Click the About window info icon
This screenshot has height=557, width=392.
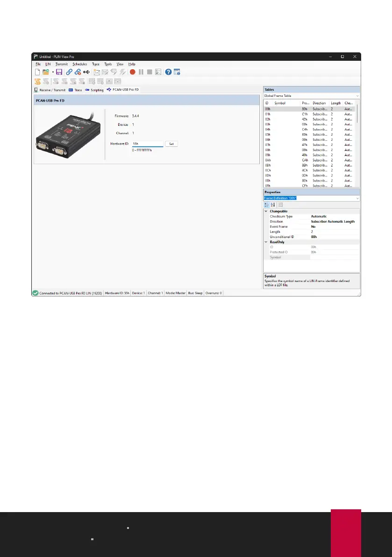(177, 72)
